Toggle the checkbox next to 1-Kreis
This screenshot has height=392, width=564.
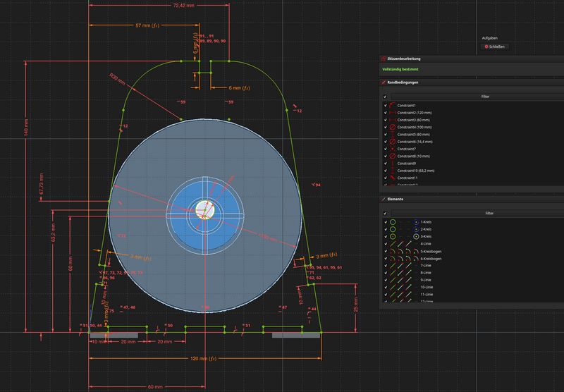[x=386, y=222]
